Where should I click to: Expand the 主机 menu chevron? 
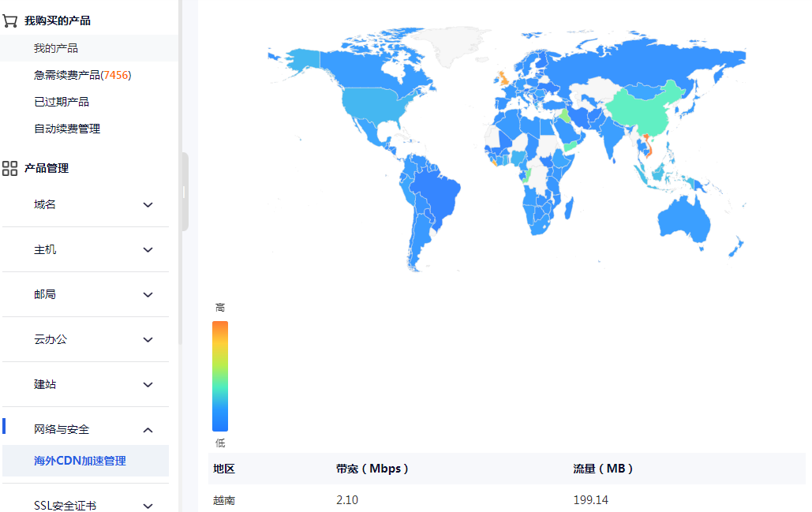tap(148, 250)
